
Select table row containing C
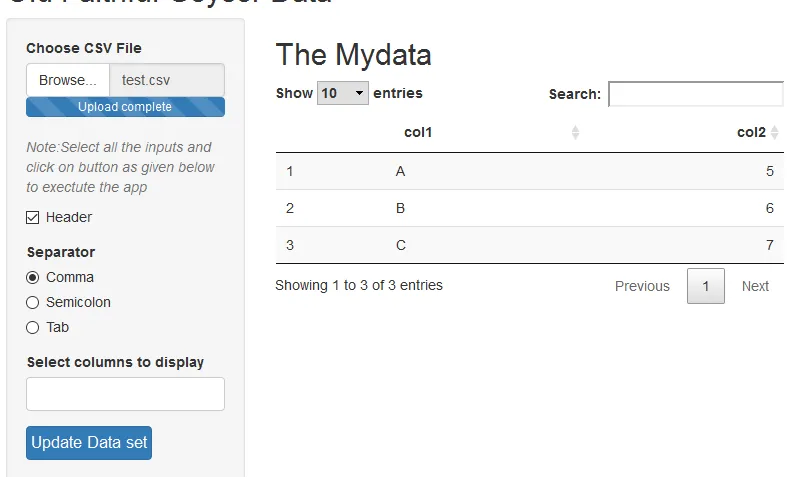[529, 245]
